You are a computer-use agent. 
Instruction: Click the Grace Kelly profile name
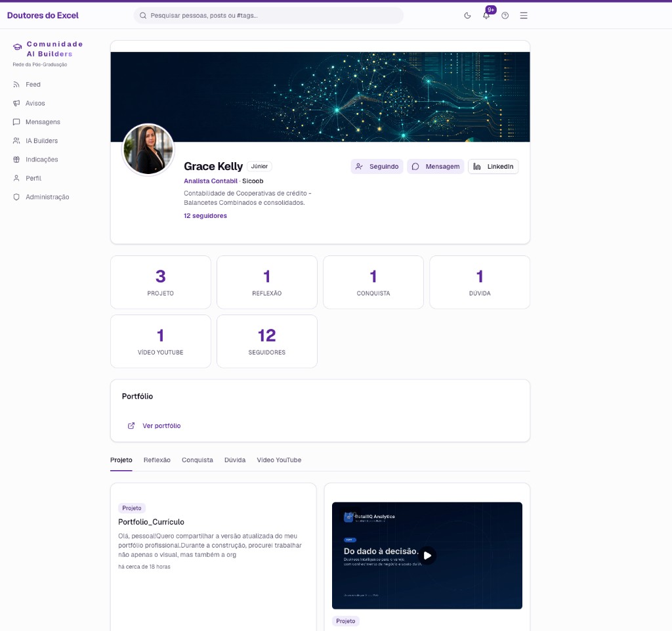(x=213, y=166)
